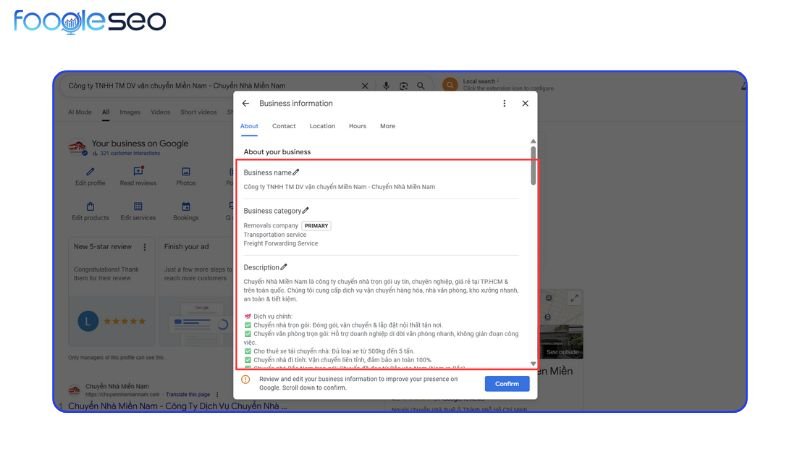Clear search query with the X icon
The width and height of the screenshot is (800, 450).
point(364,86)
